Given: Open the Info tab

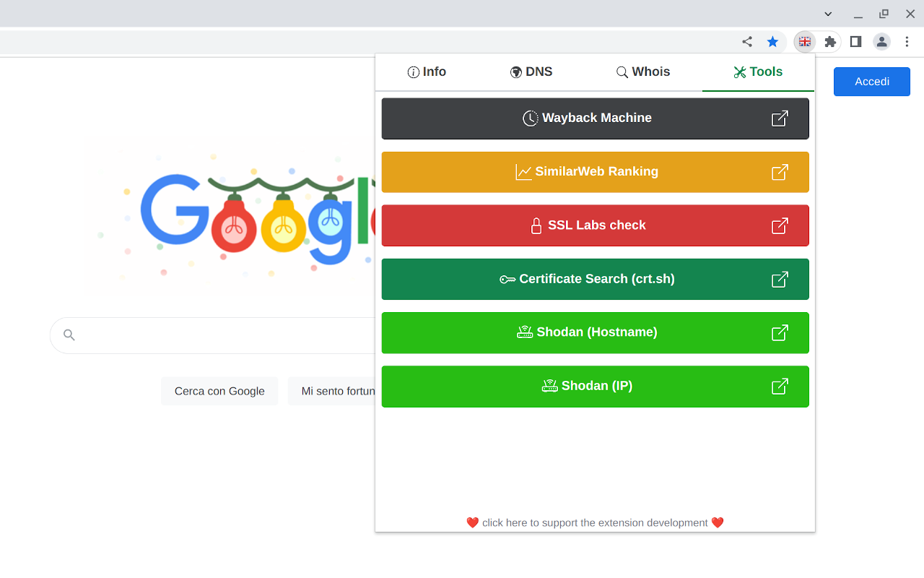Looking at the screenshot, I should (x=427, y=72).
